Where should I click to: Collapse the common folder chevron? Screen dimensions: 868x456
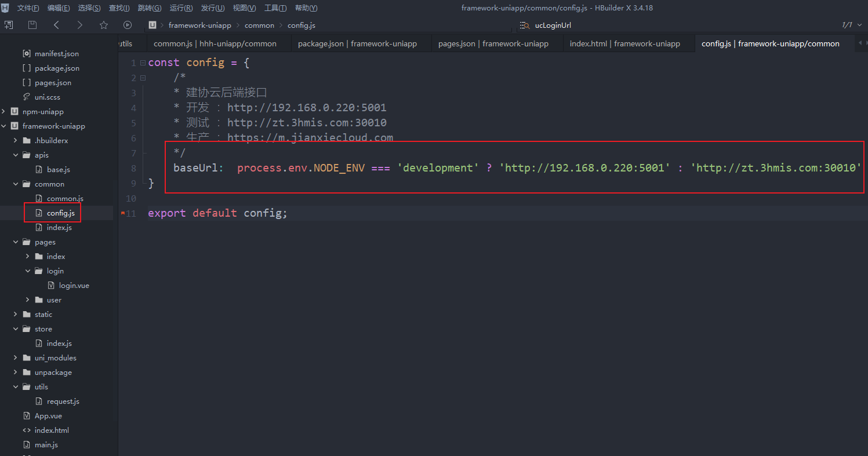pos(15,184)
